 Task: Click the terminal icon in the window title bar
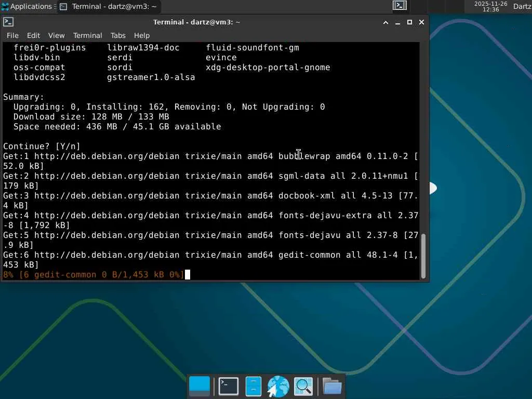pos(8,22)
